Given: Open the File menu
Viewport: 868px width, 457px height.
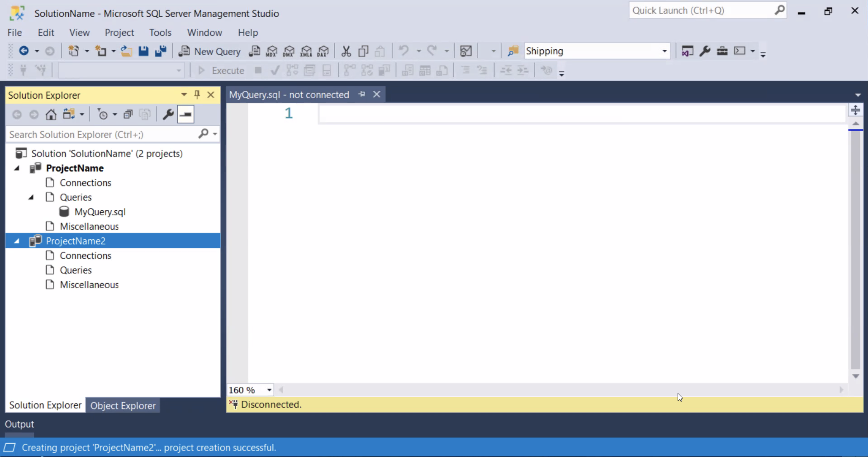Looking at the screenshot, I should tap(14, 33).
